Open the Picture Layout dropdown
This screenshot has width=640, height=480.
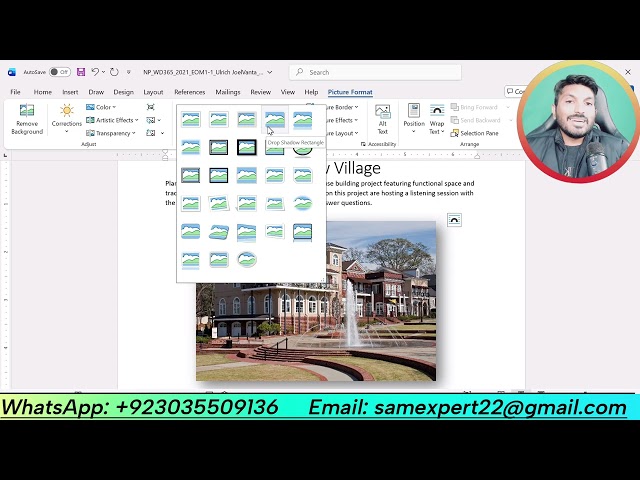click(x=342, y=133)
